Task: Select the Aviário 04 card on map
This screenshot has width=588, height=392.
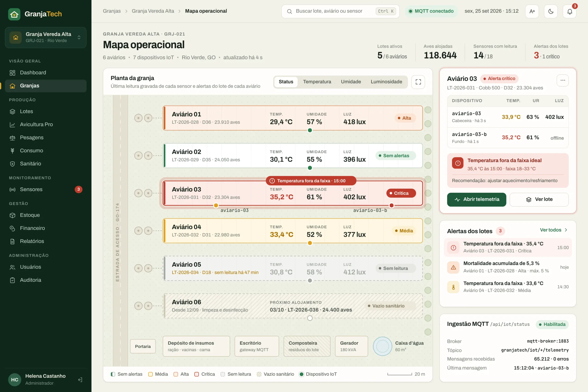Action: pos(293,231)
